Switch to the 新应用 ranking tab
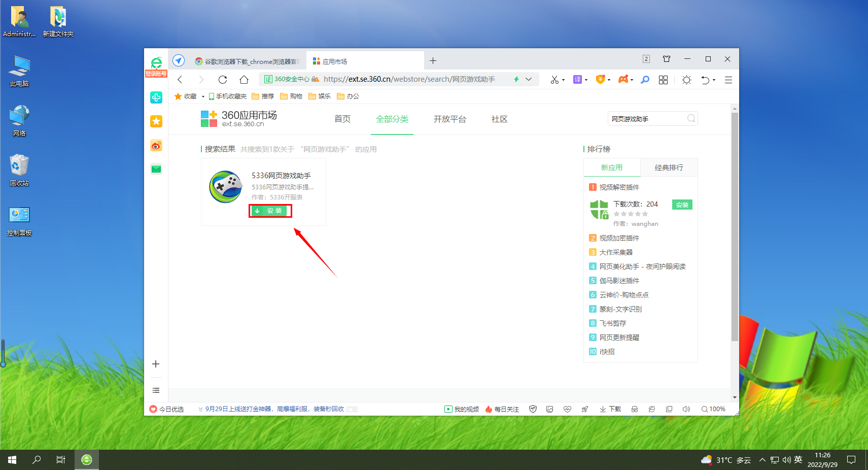This screenshot has height=470, width=868. (612, 167)
